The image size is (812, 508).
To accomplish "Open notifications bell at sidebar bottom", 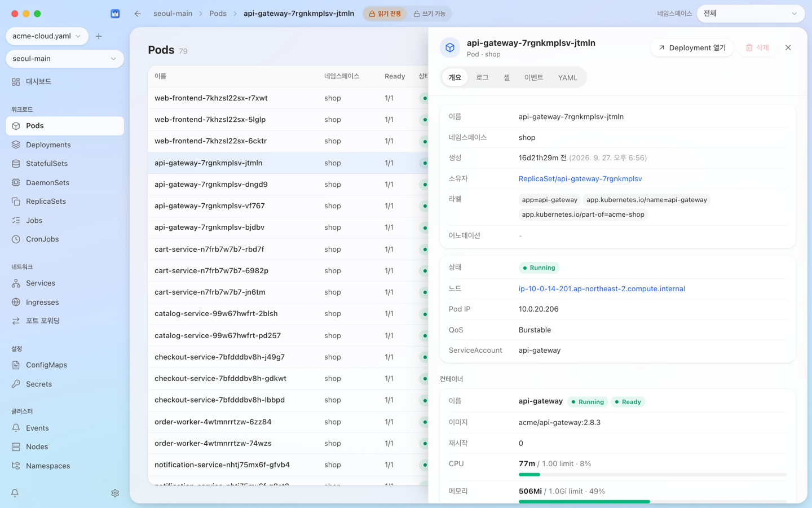I will (15, 493).
